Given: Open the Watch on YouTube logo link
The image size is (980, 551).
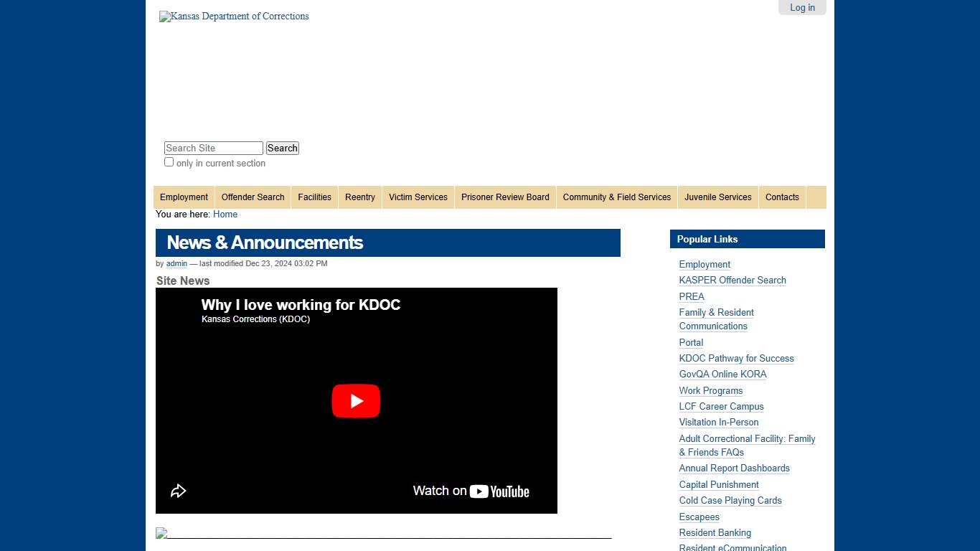Looking at the screenshot, I should point(471,491).
